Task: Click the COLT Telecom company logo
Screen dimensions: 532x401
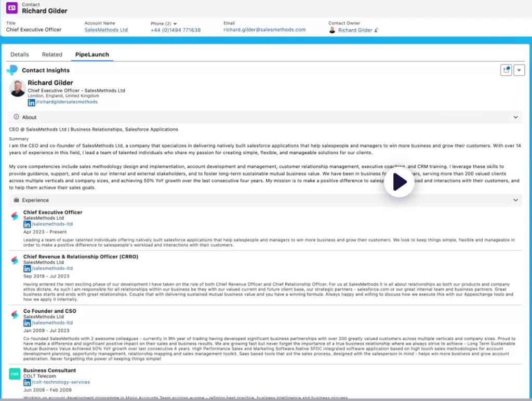Action: coord(15,373)
